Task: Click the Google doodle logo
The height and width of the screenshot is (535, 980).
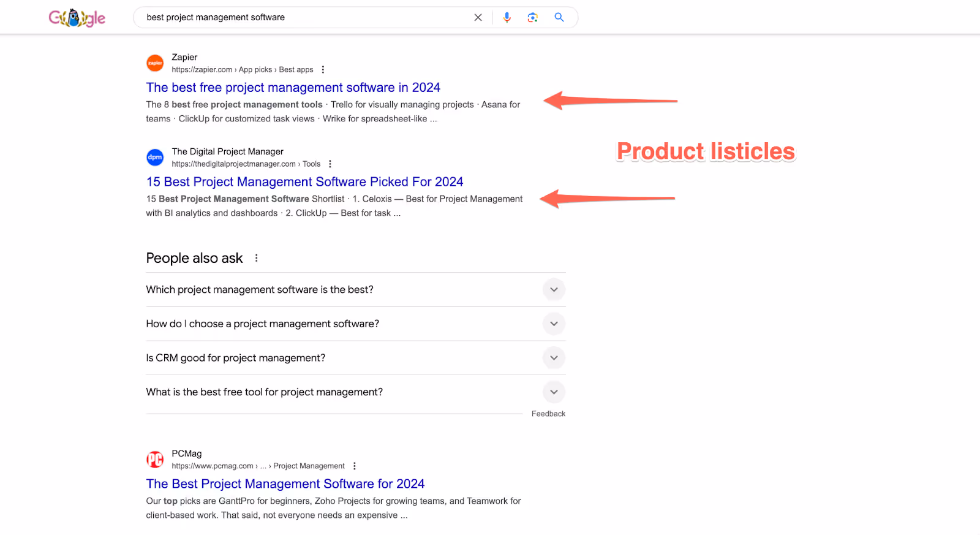Action: [x=77, y=18]
